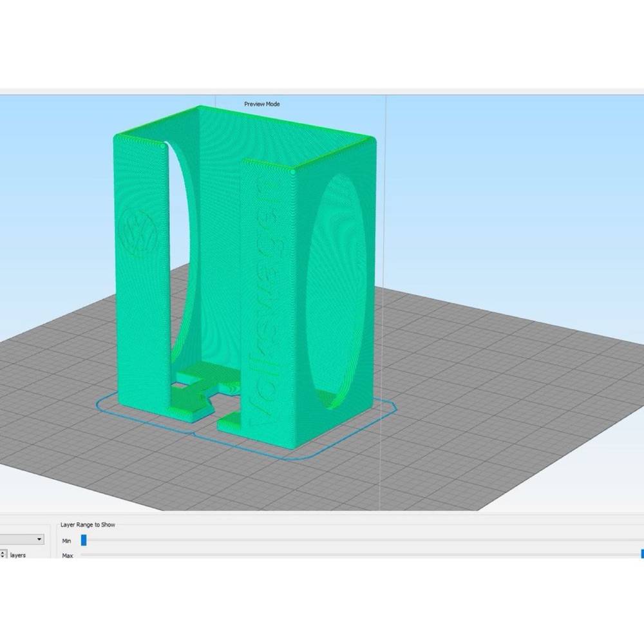The width and height of the screenshot is (644, 644).
Task: Click the 'Layer Range to Show' group title
Action: pos(88,524)
